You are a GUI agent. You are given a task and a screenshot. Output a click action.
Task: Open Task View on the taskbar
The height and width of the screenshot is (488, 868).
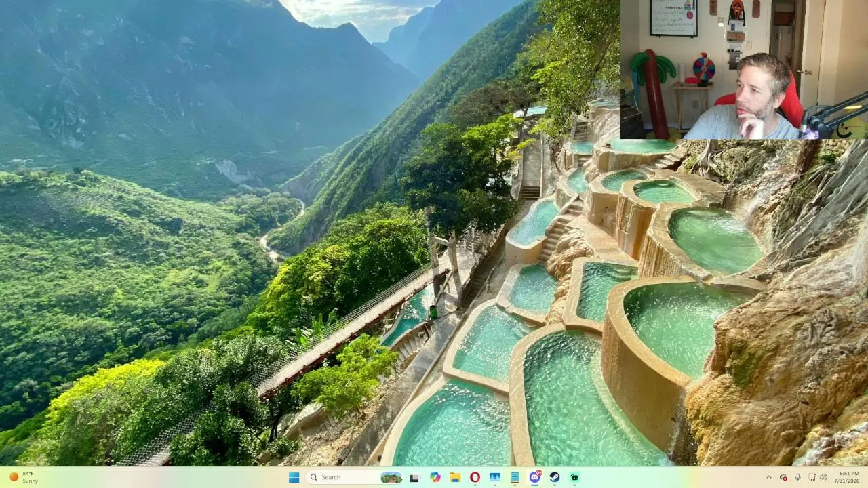coord(414,477)
